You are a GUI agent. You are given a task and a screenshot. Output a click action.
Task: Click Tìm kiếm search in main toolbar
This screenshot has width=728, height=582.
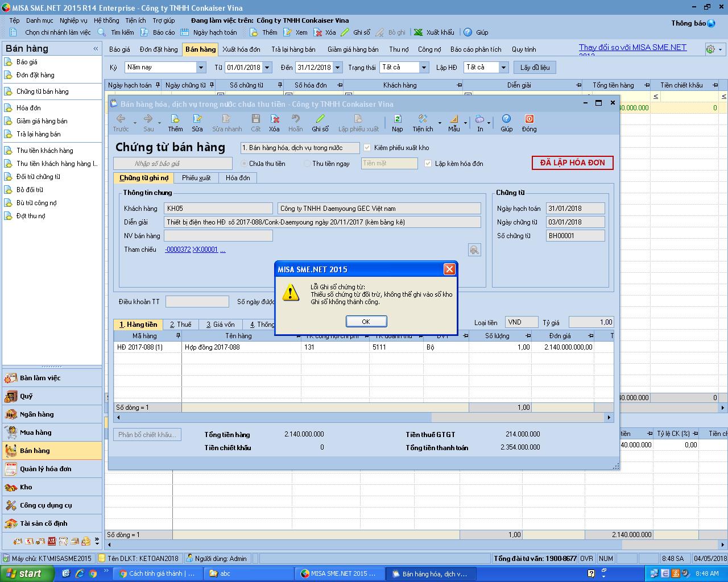(117, 32)
